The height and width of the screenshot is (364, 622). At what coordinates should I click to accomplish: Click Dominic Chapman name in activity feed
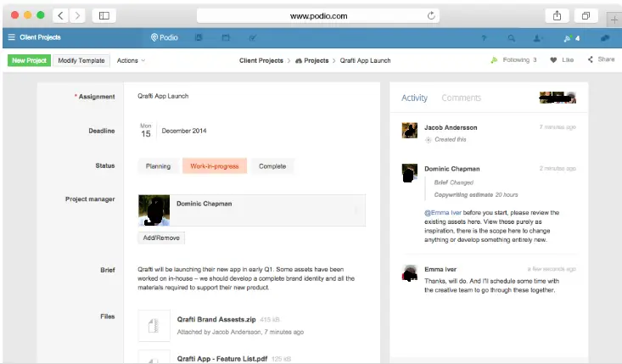click(x=451, y=169)
